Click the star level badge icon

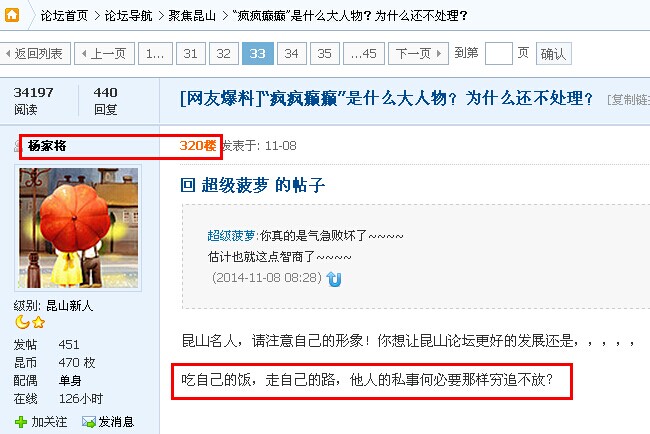pos(39,322)
